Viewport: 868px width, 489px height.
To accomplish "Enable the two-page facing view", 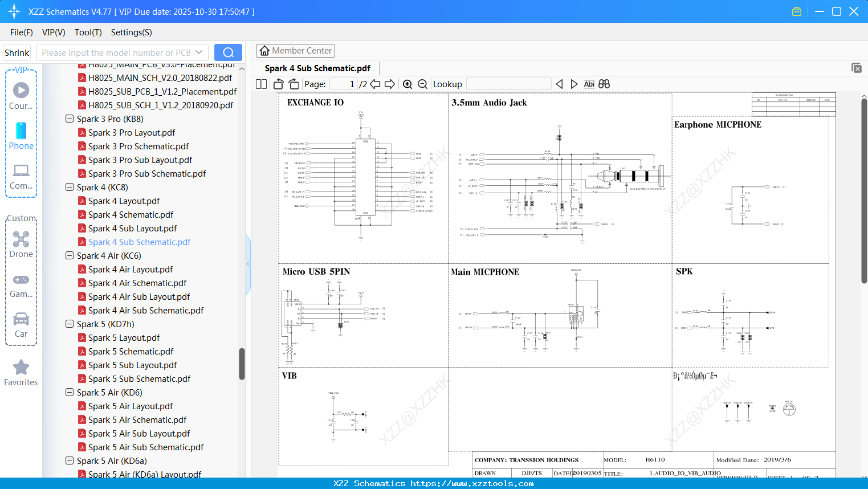I will (x=260, y=83).
